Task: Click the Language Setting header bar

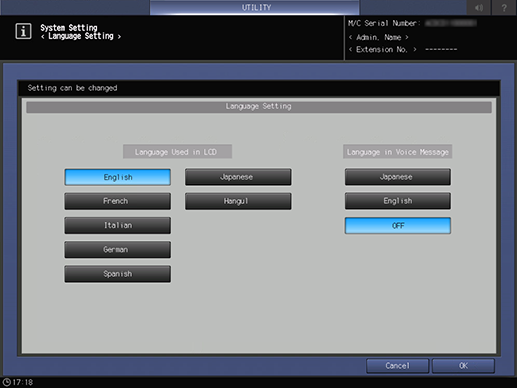Action: [x=259, y=107]
